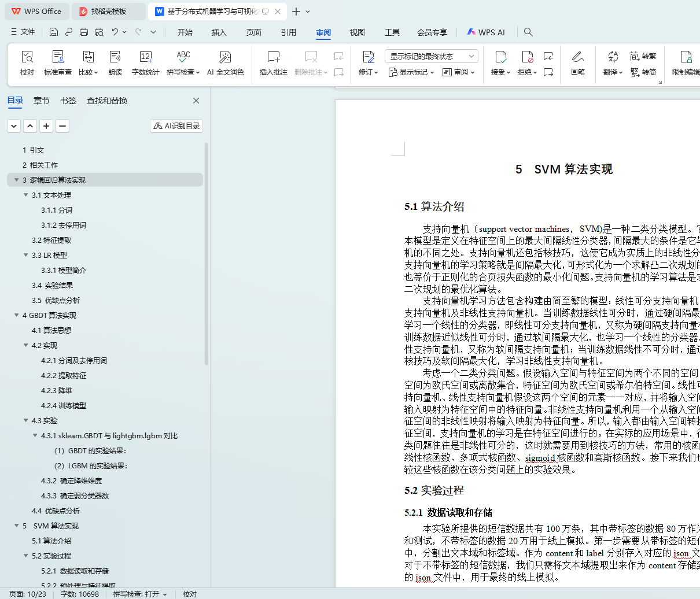
Task: Open undo history dropdown arrow
Action: pos(124,32)
